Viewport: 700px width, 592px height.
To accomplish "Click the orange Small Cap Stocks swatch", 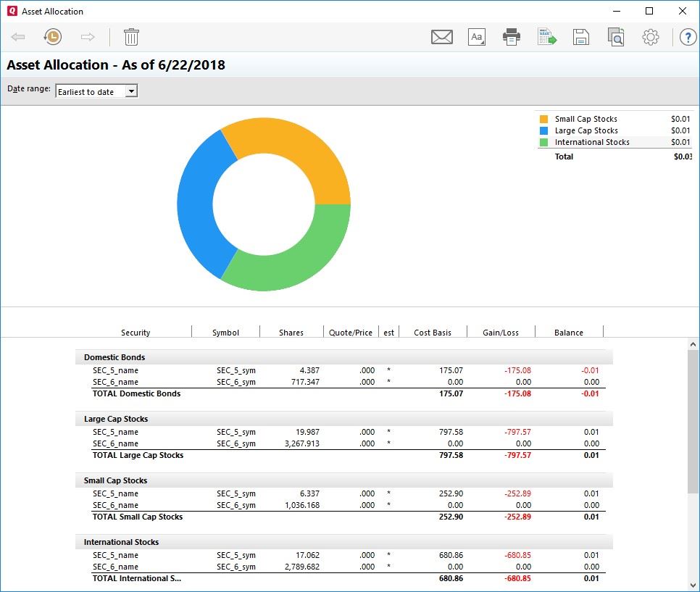I will 543,119.
